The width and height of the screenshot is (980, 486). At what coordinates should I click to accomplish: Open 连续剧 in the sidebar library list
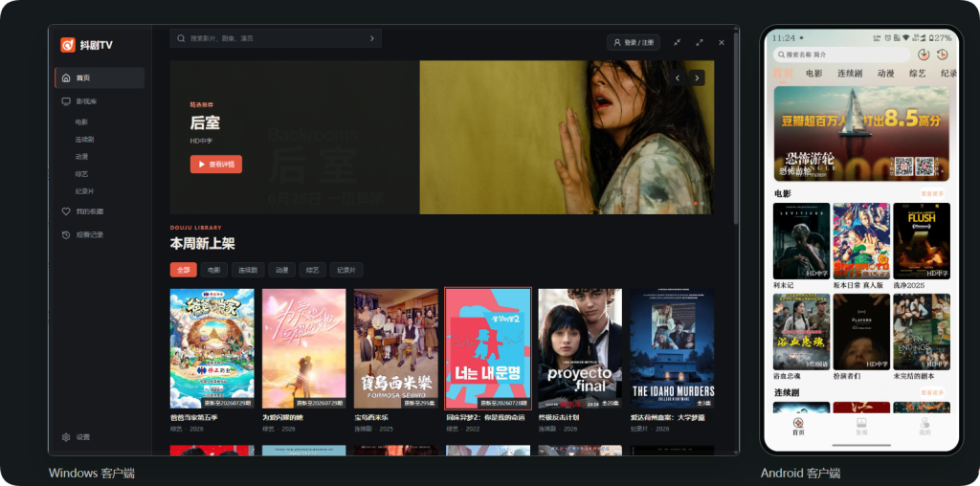click(84, 140)
